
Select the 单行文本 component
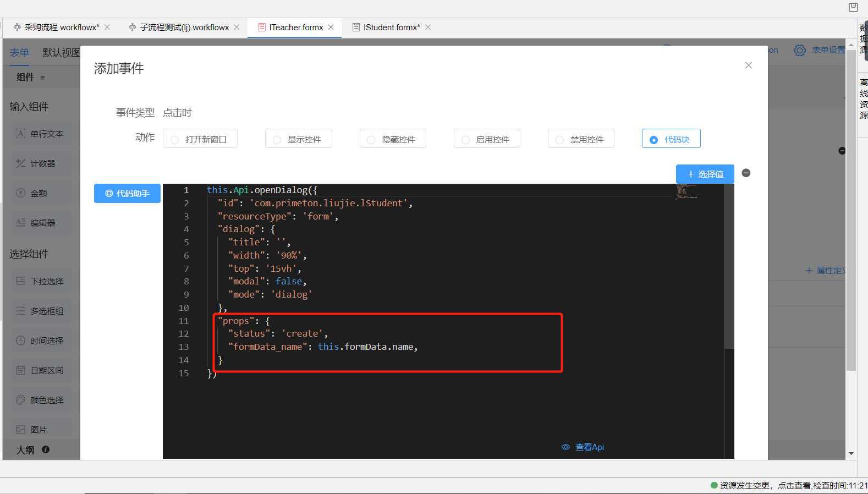click(x=41, y=134)
